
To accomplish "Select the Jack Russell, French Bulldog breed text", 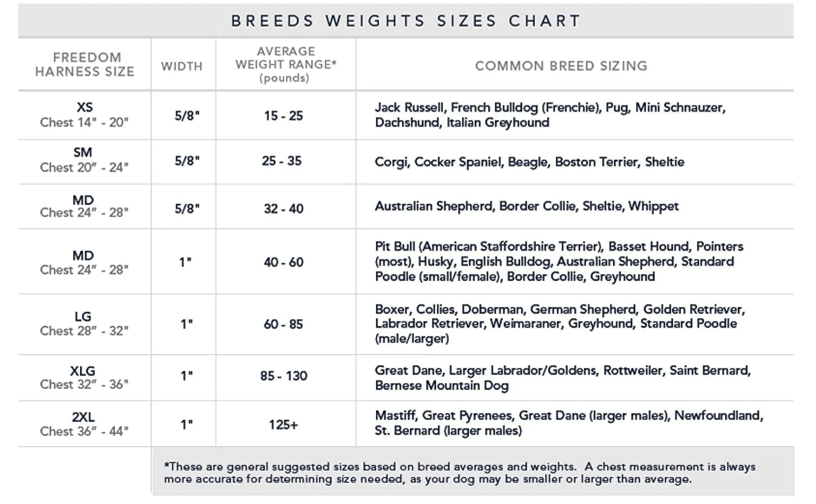I will click(550, 115).
